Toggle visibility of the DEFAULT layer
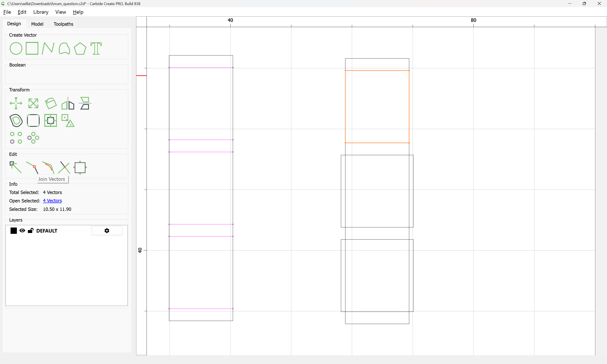This screenshot has height=364, width=607. tap(22, 231)
